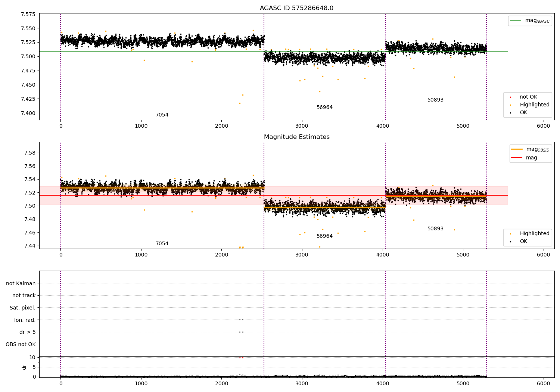Click the 7.525 y-axis tick label
Screen dimensions: 560x392
pos(28,43)
